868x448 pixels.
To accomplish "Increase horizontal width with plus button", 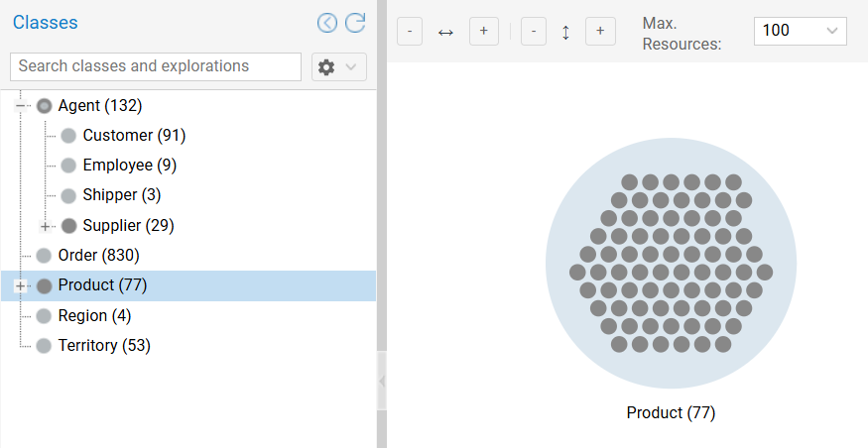I will [483, 31].
